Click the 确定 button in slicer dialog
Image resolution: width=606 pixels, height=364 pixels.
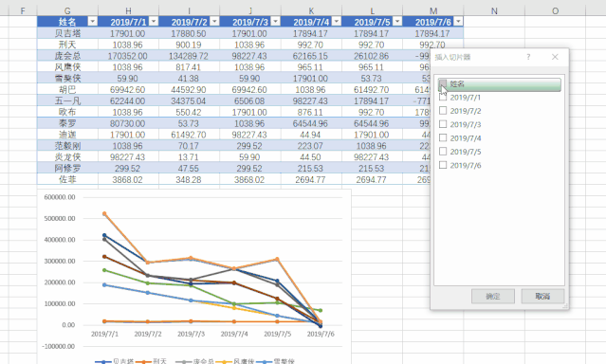click(x=493, y=297)
